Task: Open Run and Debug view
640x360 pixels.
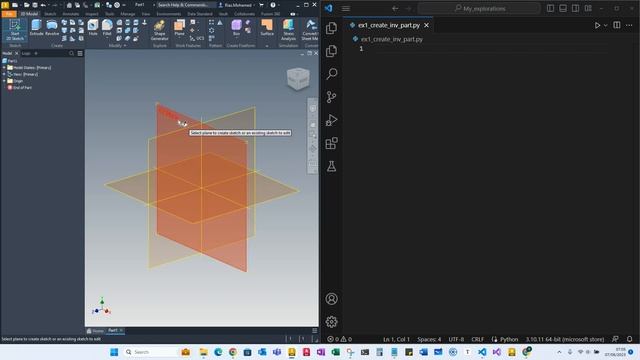Action: pyautogui.click(x=331, y=120)
